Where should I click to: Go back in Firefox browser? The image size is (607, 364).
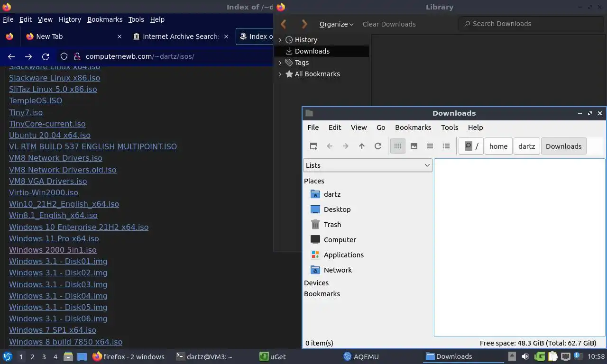11,56
